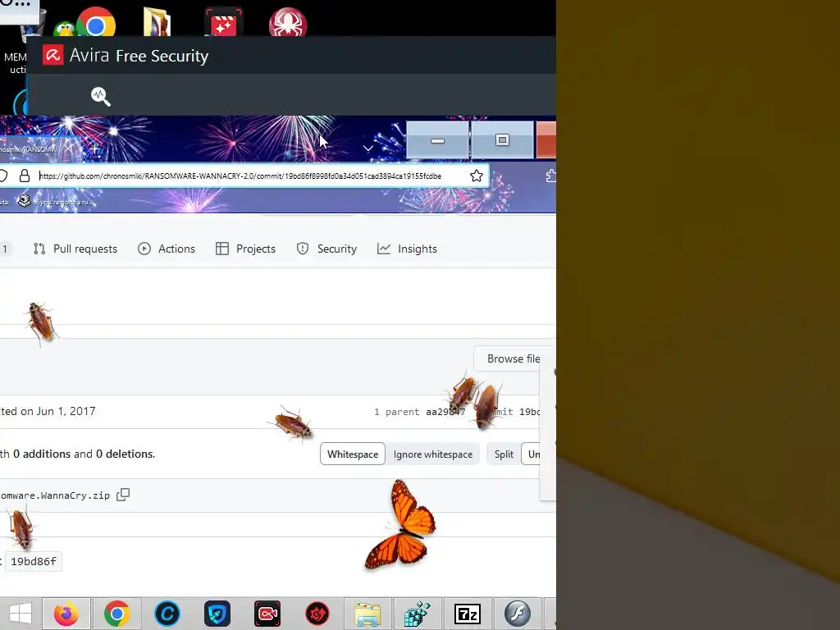Click the "0 additions" summary text

42,454
